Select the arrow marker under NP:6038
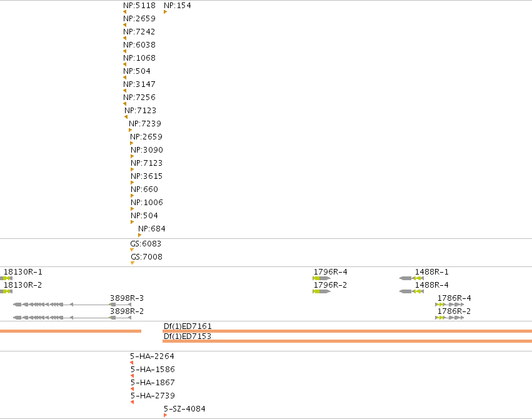The width and height of the screenshot is (532, 419). pyautogui.click(x=124, y=51)
